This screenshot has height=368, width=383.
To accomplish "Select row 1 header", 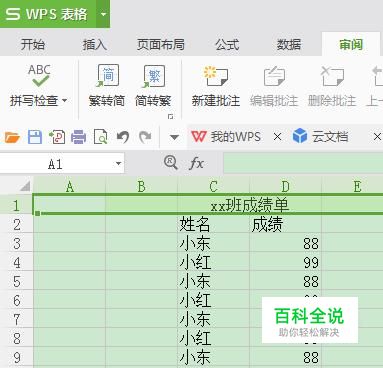I will coord(16,205).
